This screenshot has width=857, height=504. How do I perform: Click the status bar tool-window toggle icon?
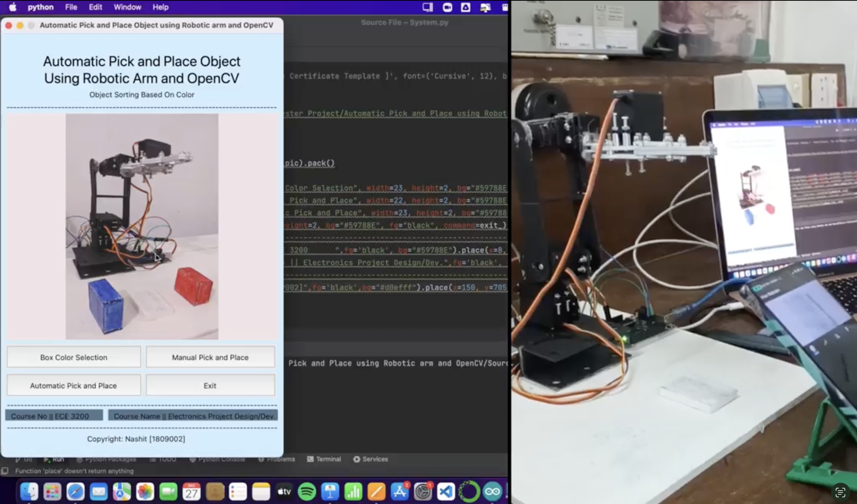pos(5,471)
